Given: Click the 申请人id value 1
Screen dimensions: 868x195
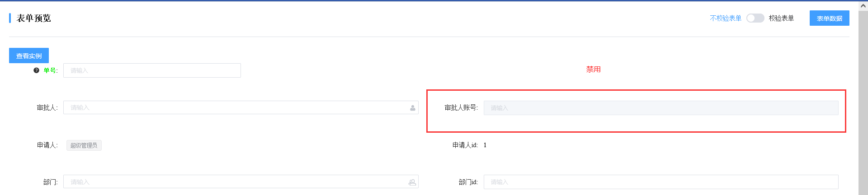Looking at the screenshot, I should [485, 145].
